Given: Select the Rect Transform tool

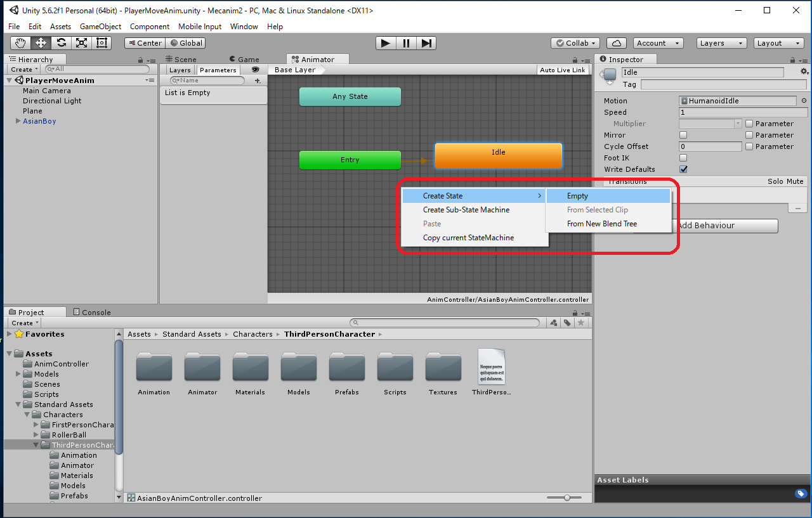Looking at the screenshot, I should pyautogui.click(x=101, y=43).
